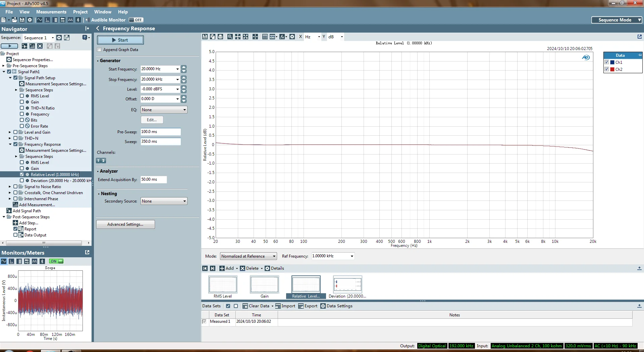This screenshot has width=644, height=352.
Task: Open the Bluetooth monitor icon in top toolbar
Action: [78, 20]
